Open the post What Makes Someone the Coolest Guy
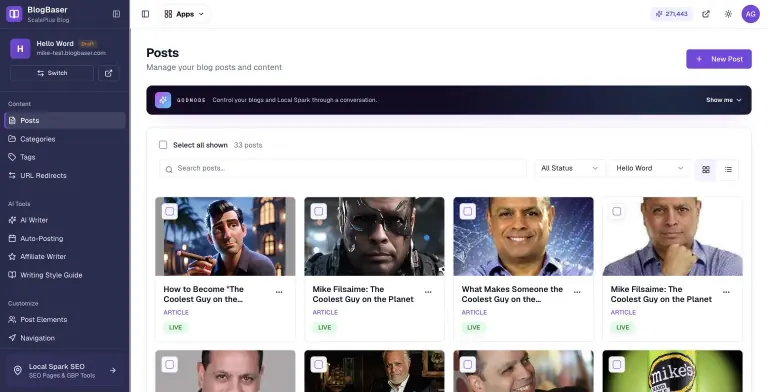The image size is (768, 392). pyautogui.click(x=512, y=294)
